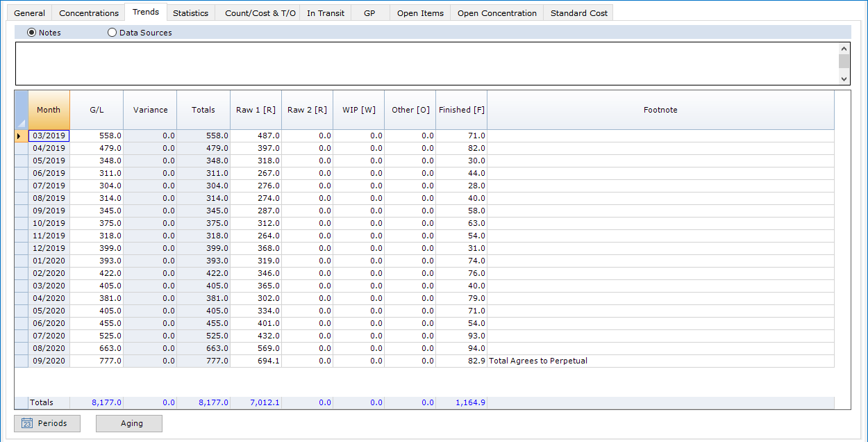Click the Periods button
The width and height of the screenshot is (868, 442).
coord(47,423)
